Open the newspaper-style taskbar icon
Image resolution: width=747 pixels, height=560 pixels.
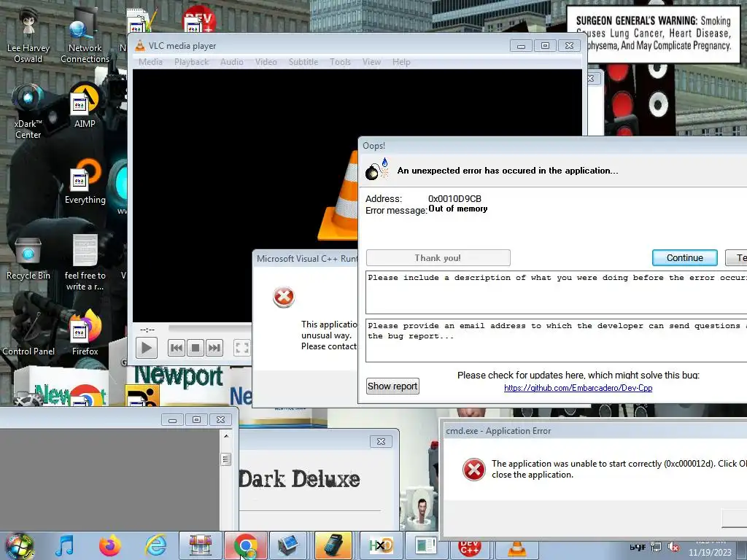[x=425, y=545]
